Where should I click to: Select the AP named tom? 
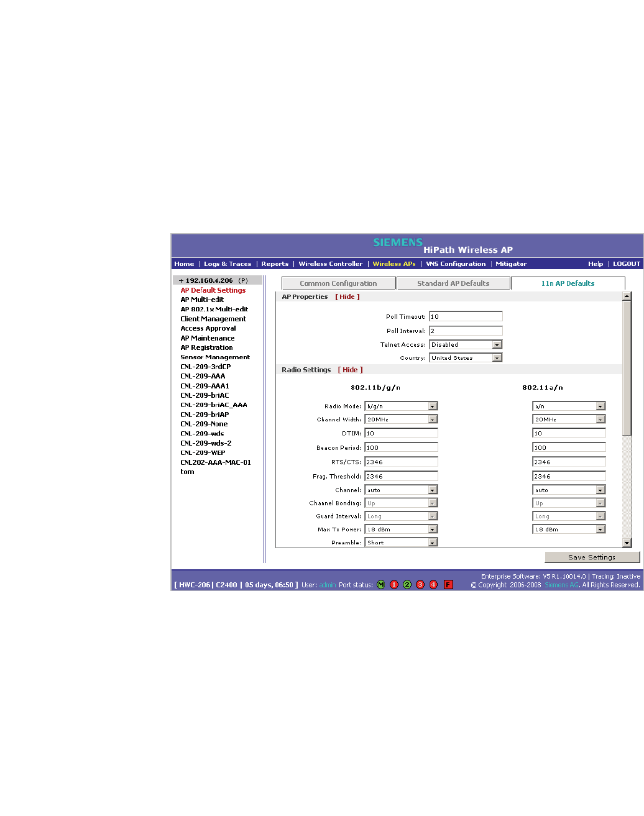[187, 472]
